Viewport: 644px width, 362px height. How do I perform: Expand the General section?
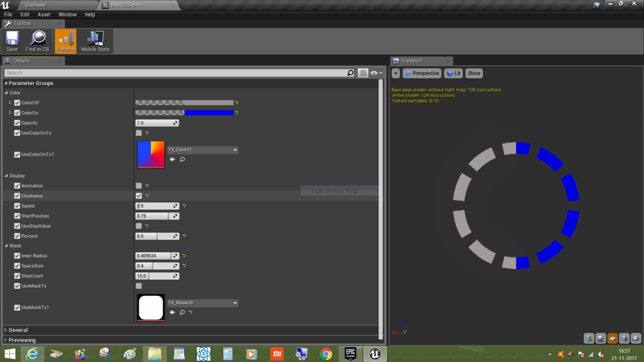(5, 330)
